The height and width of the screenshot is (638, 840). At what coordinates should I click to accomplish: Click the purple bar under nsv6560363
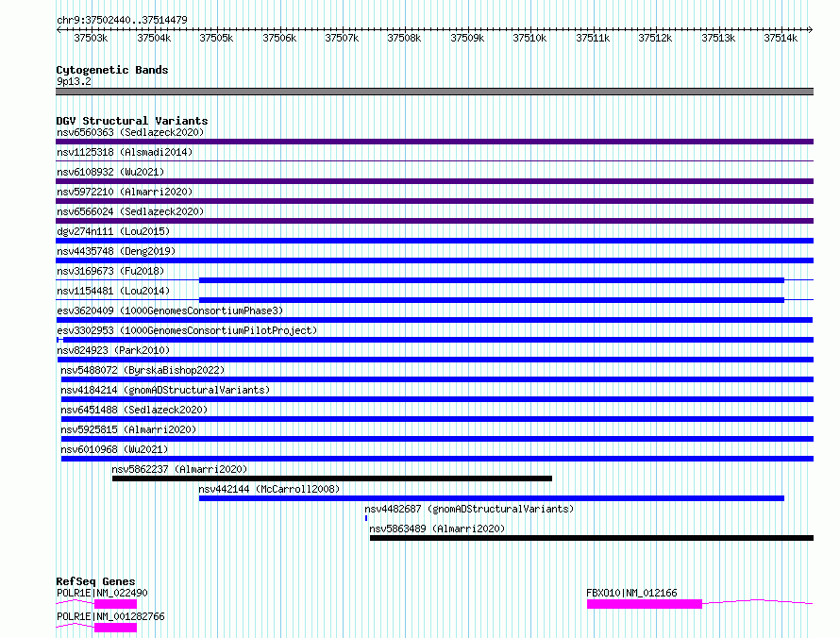pyautogui.click(x=434, y=142)
